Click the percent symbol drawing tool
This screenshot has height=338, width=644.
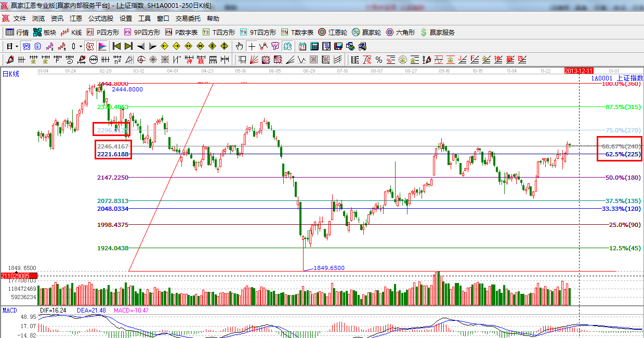click(378, 59)
